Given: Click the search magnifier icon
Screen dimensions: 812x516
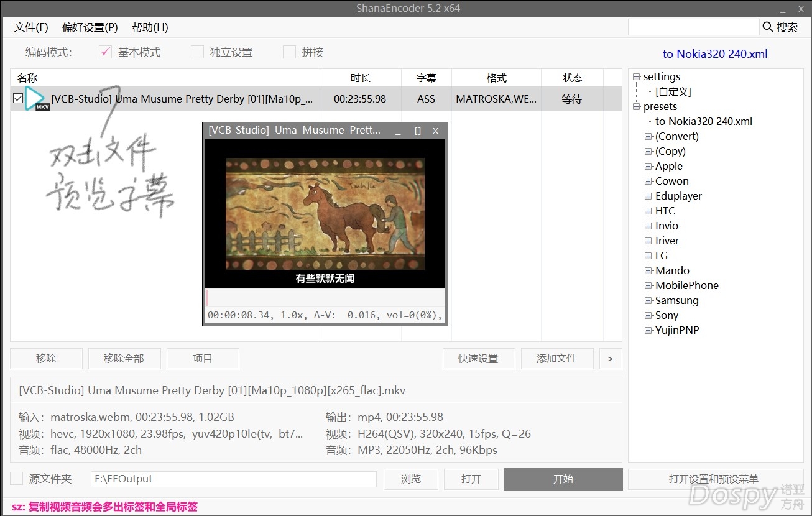Looking at the screenshot, I should pos(768,27).
